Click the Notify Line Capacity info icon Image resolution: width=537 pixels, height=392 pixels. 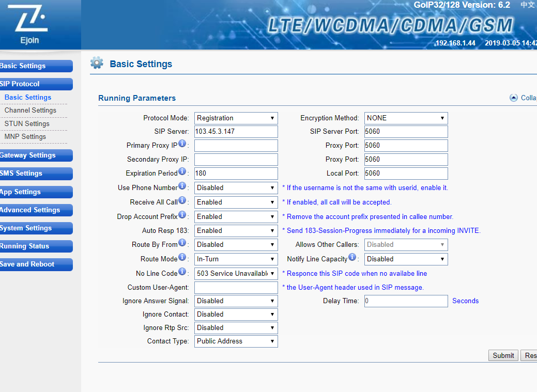tap(352, 257)
